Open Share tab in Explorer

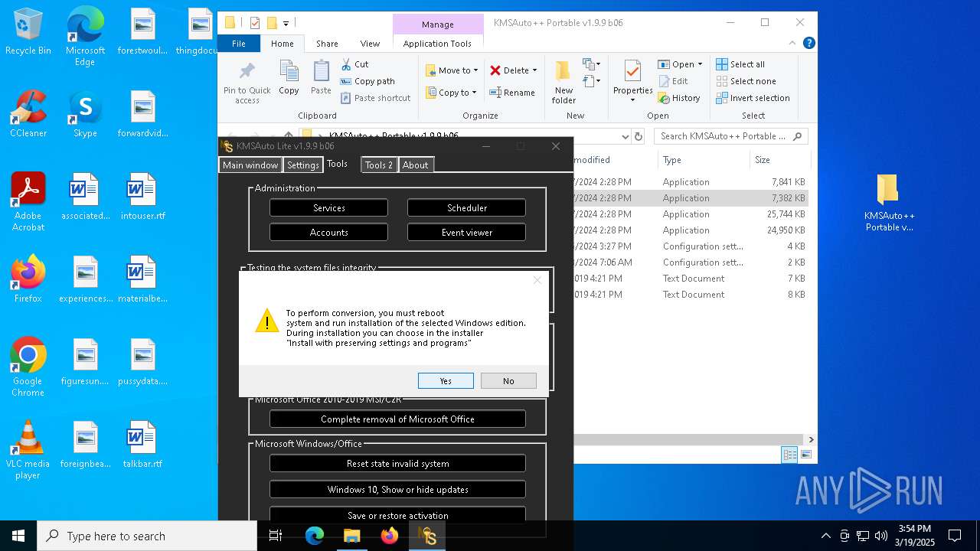tap(327, 44)
